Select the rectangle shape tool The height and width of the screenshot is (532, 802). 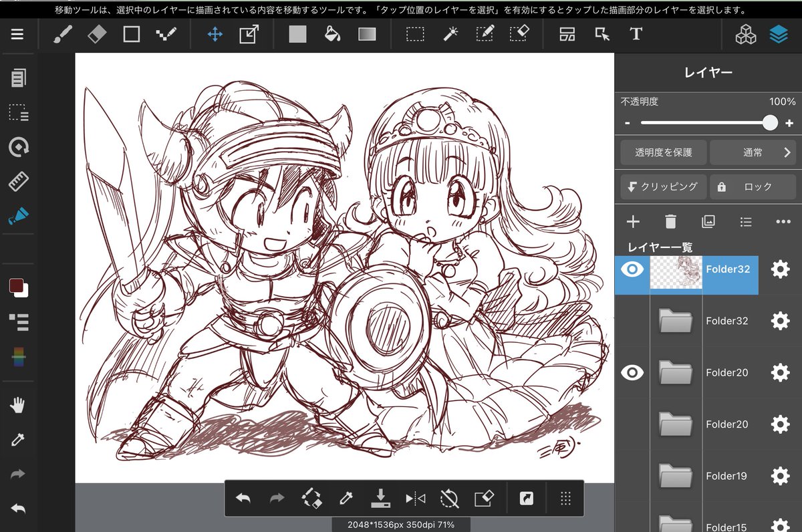132,34
